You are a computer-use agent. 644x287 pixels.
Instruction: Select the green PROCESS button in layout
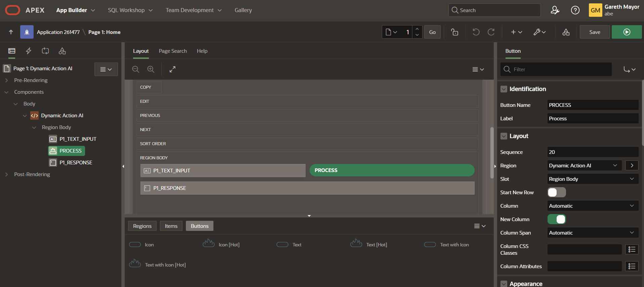(392, 170)
